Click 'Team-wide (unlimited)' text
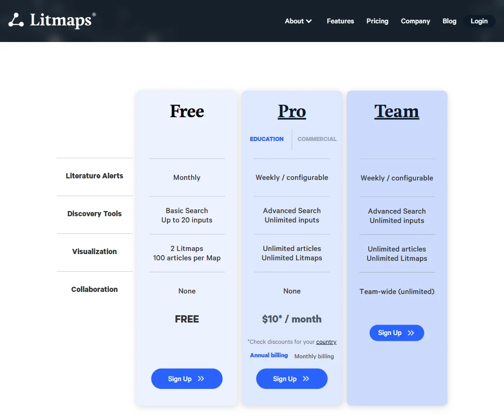 pos(397,291)
